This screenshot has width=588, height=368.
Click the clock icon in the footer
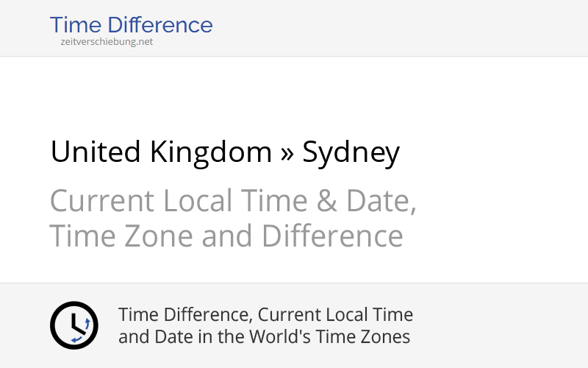click(x=73, y=325)
